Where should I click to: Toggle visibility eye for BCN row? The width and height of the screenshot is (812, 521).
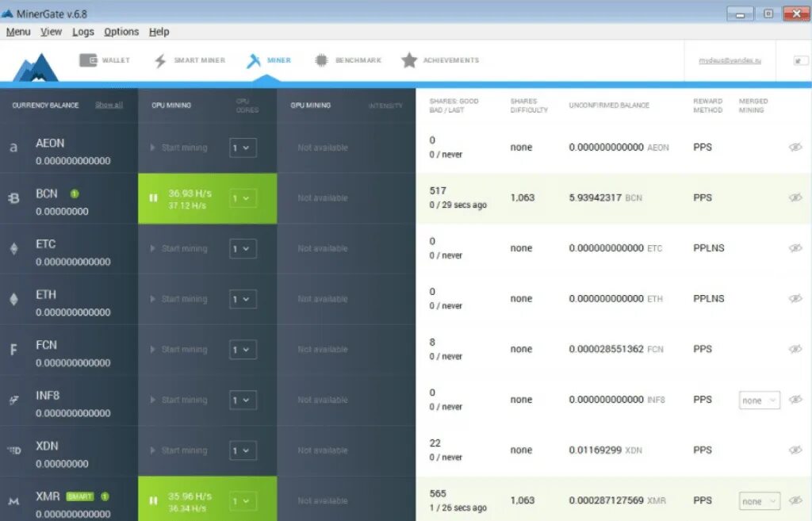[795, 197]
